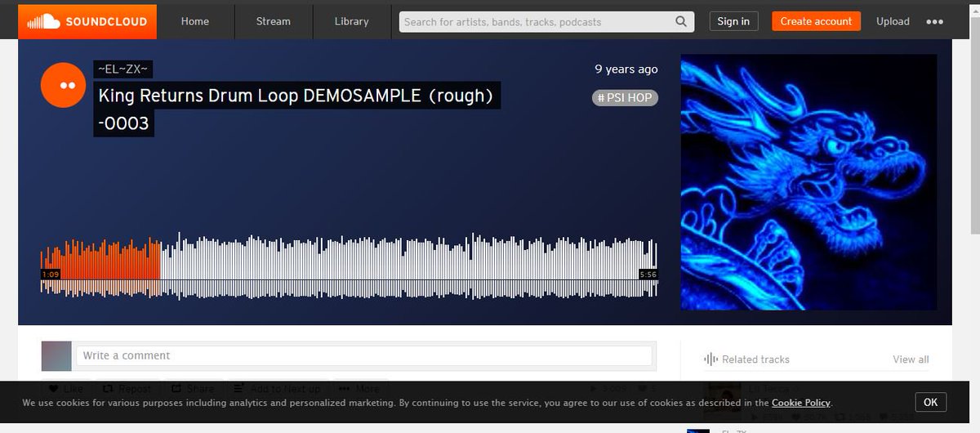The height and width of the screenshot is (433, 980).
Task: Click in the Write a comment field
Action: 363,356
